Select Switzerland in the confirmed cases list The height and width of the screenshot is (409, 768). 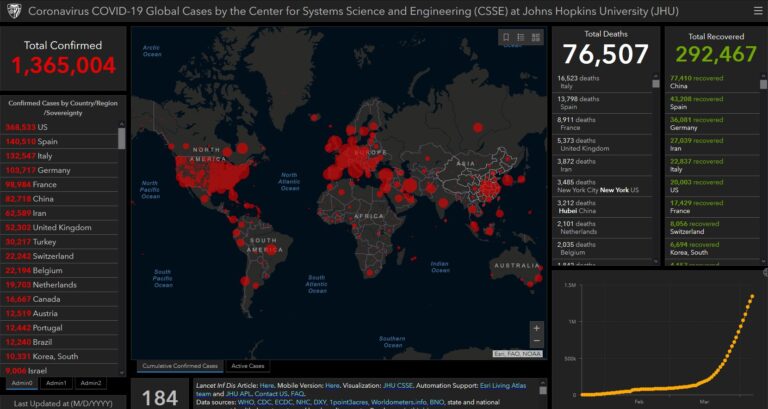60,256
